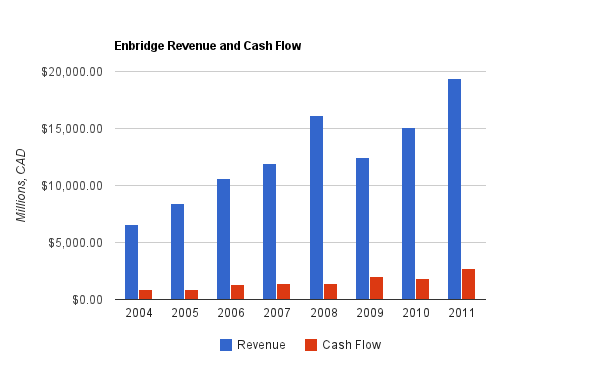600x371 pixels.
Task: Click the 2007 red Cash Flow bar
Action: [284, 292]
